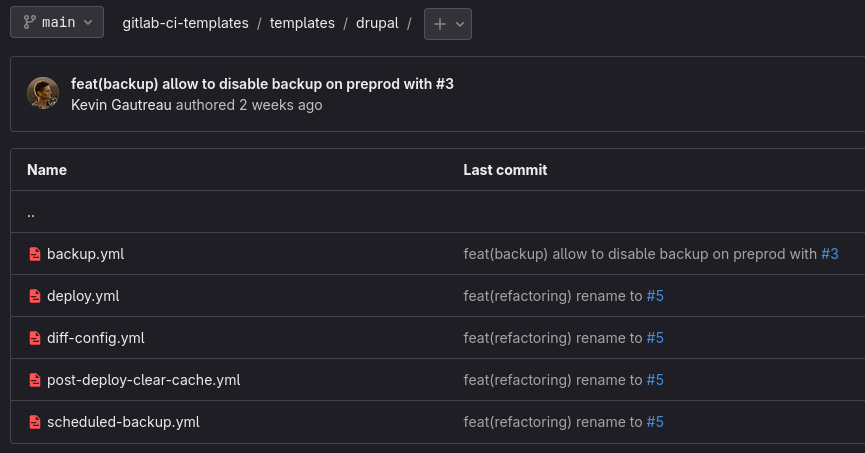The height and width of the screenshot is (453, 865).
Task: Open the backup.yml file
Action: pos(85,254)
